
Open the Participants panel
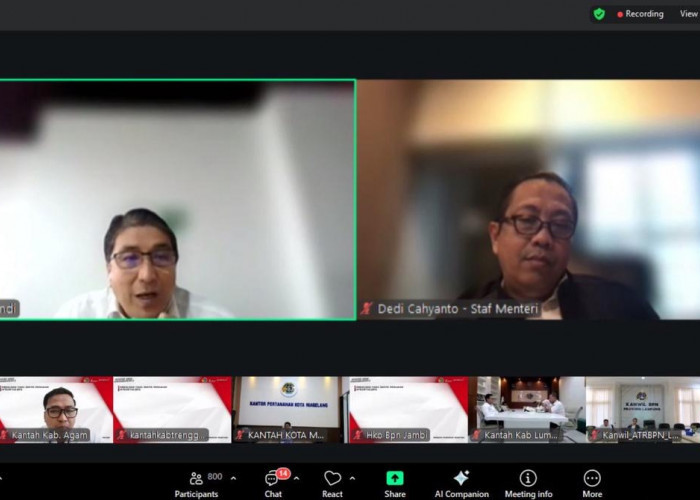tap(196, 480)
